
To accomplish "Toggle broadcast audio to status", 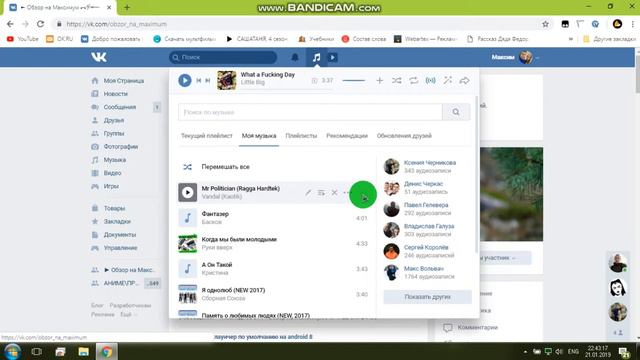I will pyautogui.click(x=431, y=80).
